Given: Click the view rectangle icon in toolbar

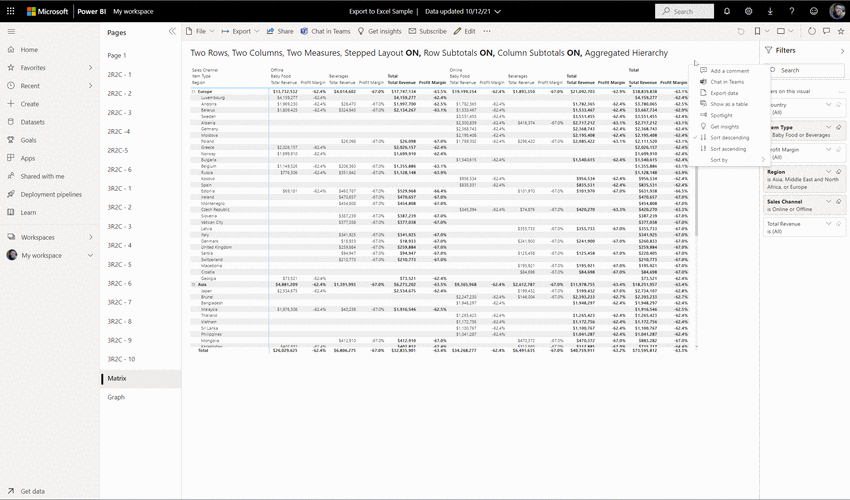Looking at the screenshot, I should coord(781,31).
